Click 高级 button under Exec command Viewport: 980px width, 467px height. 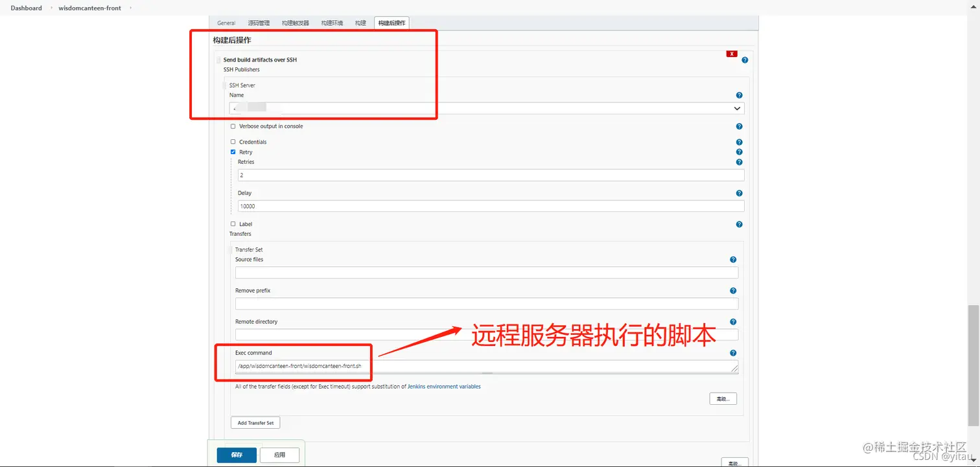point(723,399)
